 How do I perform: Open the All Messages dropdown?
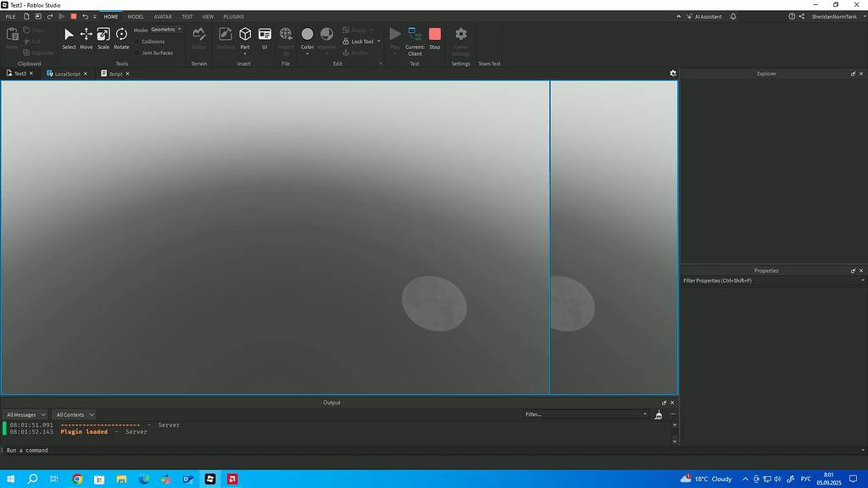click(25, 414)
